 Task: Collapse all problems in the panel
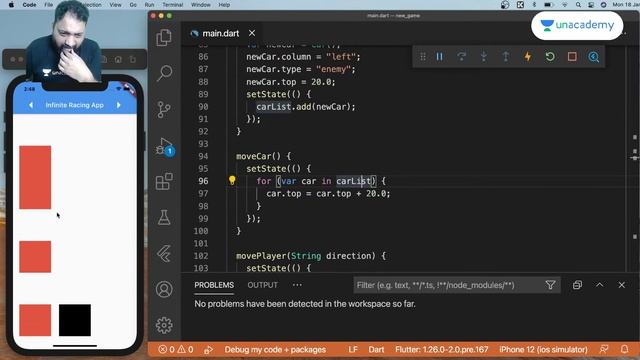pyautogui.click(x=577, y=285)
